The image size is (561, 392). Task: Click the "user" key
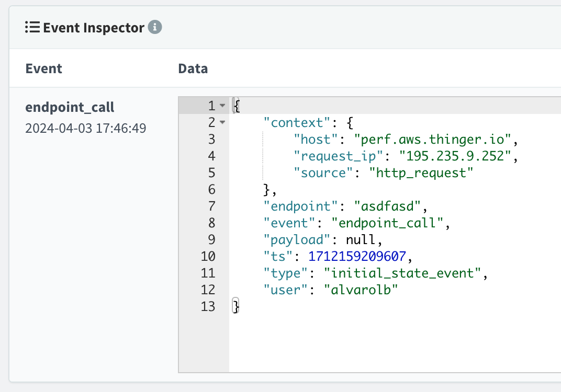[x=285, y=290]
